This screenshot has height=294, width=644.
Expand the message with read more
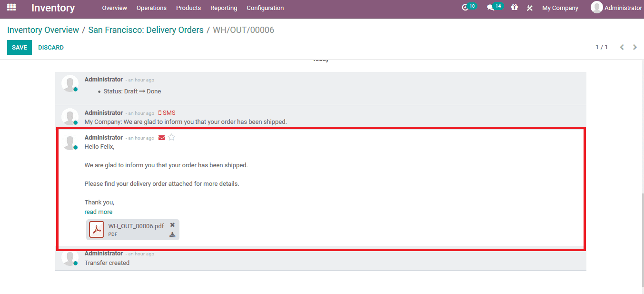(x=99, y=212)
